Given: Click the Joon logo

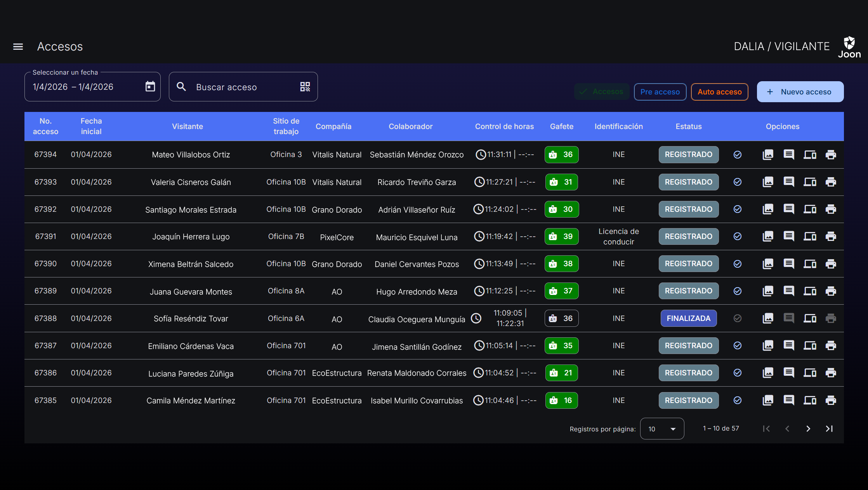Looking at the screenshot, I should (x=849, y=47).
